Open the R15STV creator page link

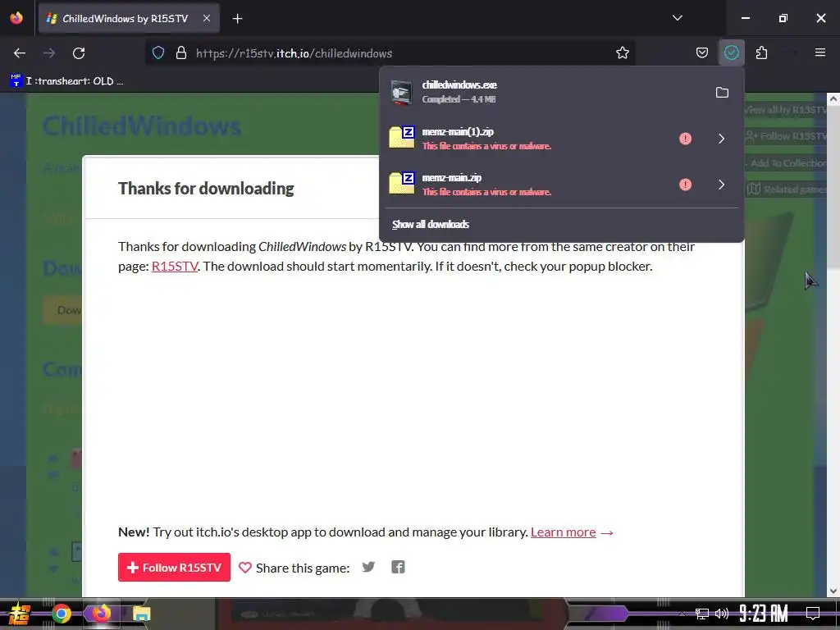pos(175,267)
